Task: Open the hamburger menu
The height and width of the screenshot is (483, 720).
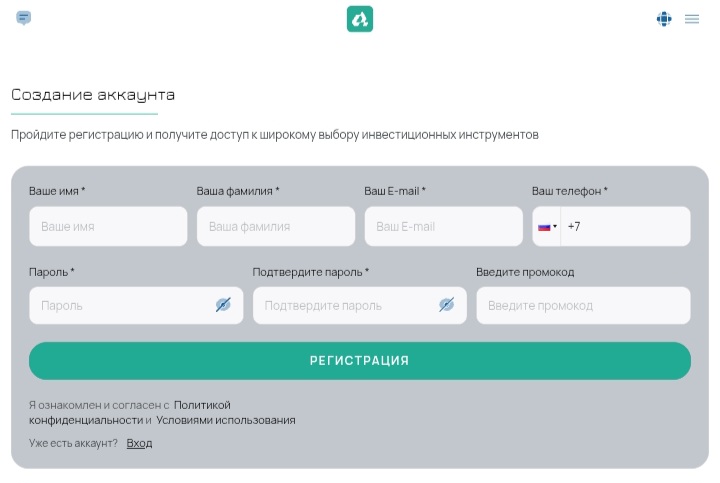Action: (x=692, y=19)
